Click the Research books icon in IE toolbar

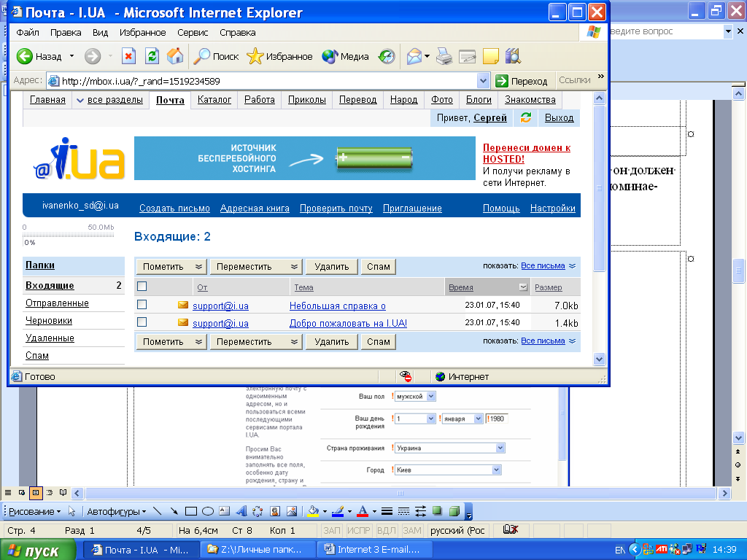[x=513, y=56]
